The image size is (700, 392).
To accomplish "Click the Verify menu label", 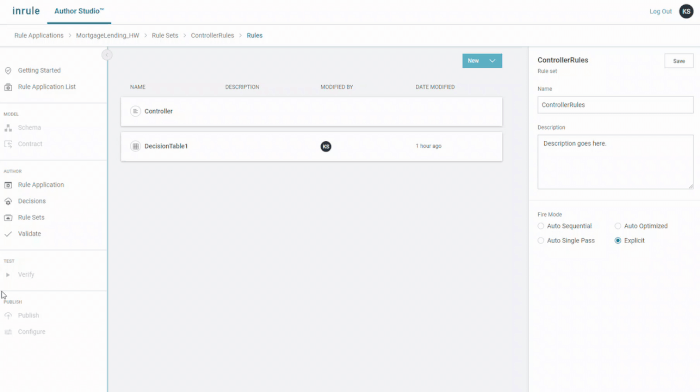I will (x=26, y=275).
